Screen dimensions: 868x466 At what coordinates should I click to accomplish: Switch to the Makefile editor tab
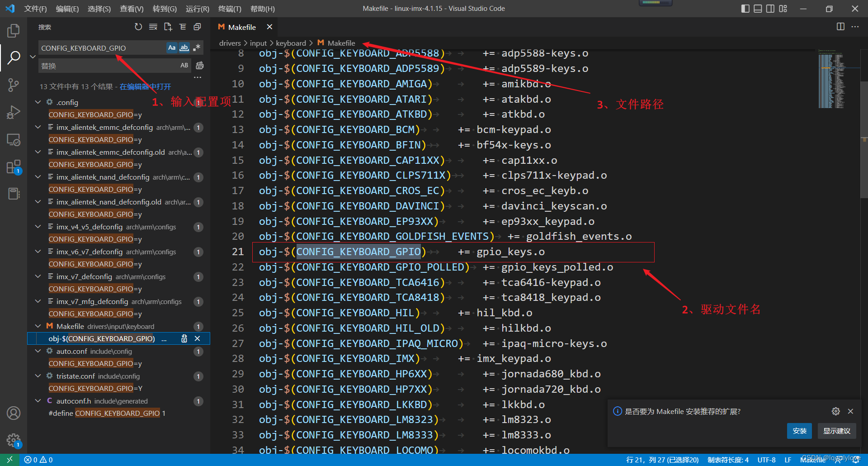(x=241, y=27)
